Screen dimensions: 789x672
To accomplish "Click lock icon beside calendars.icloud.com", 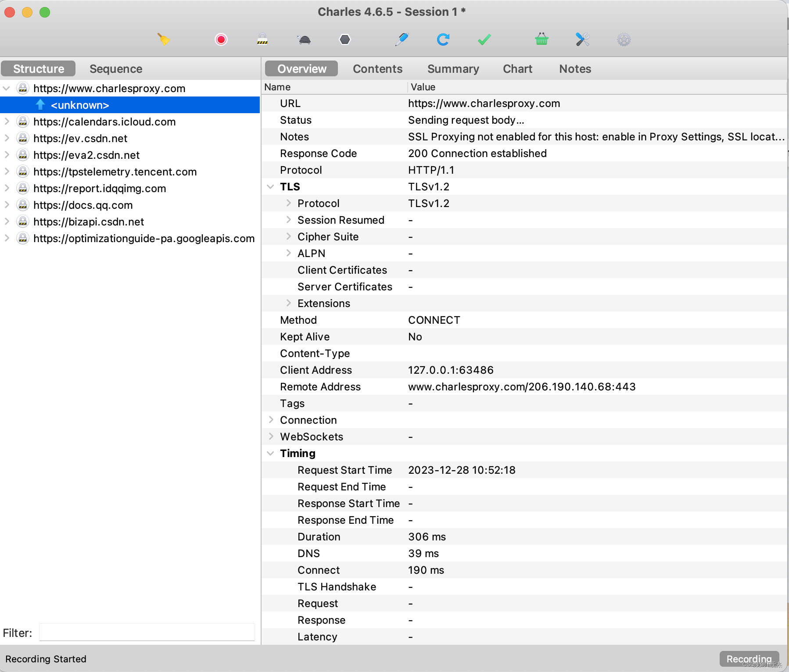I will (23, 122).
